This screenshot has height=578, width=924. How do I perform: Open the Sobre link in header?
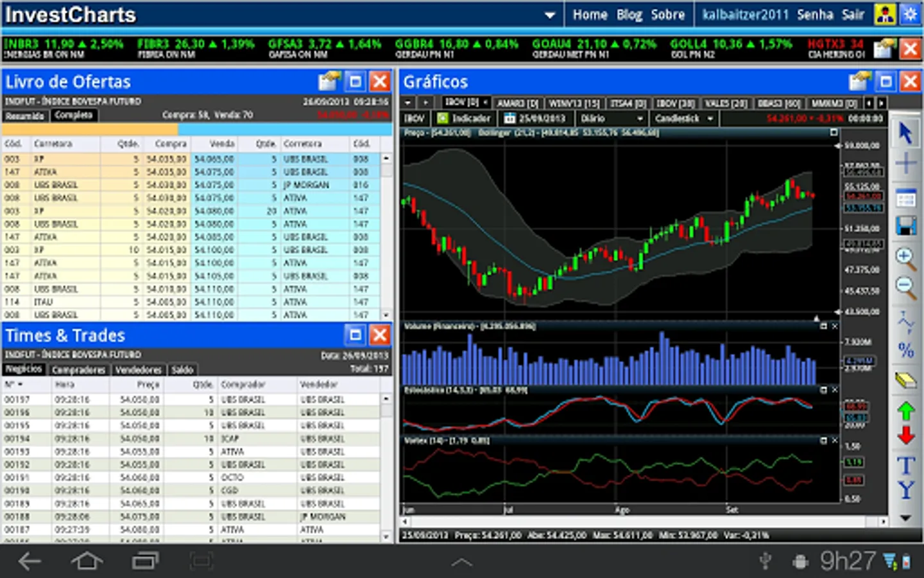668,15
